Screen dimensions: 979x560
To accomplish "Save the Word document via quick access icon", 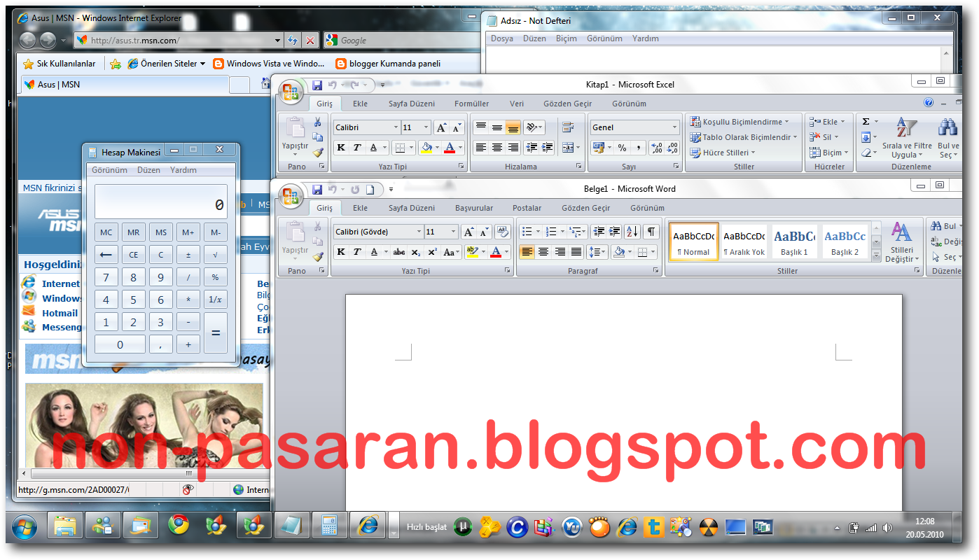I will (x=317, y=189).
